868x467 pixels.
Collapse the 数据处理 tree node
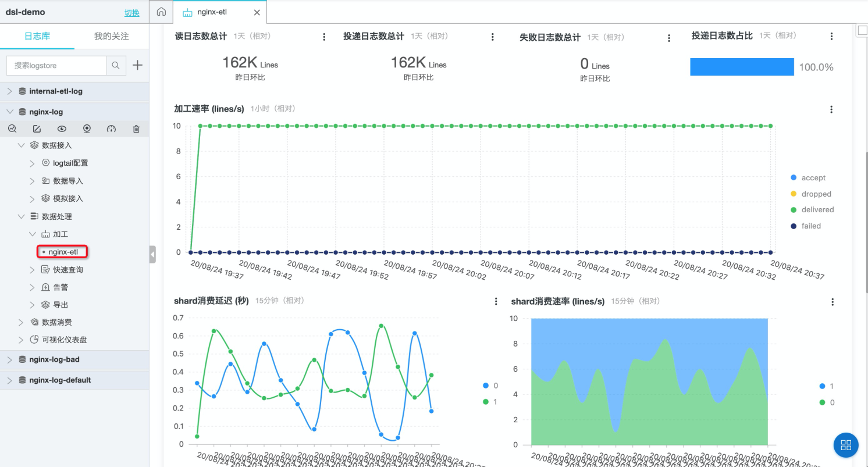click(22, 216)
